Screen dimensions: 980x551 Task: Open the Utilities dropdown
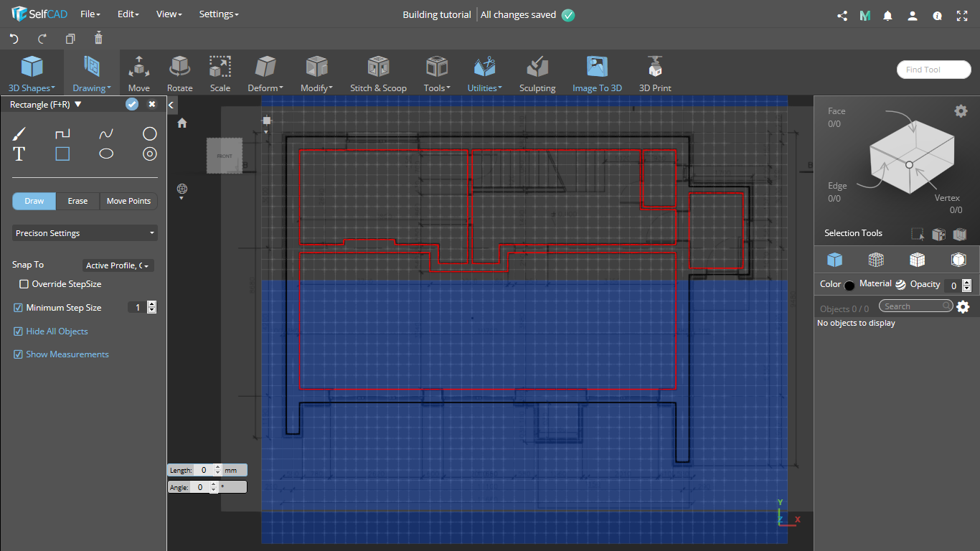(485, 74)
